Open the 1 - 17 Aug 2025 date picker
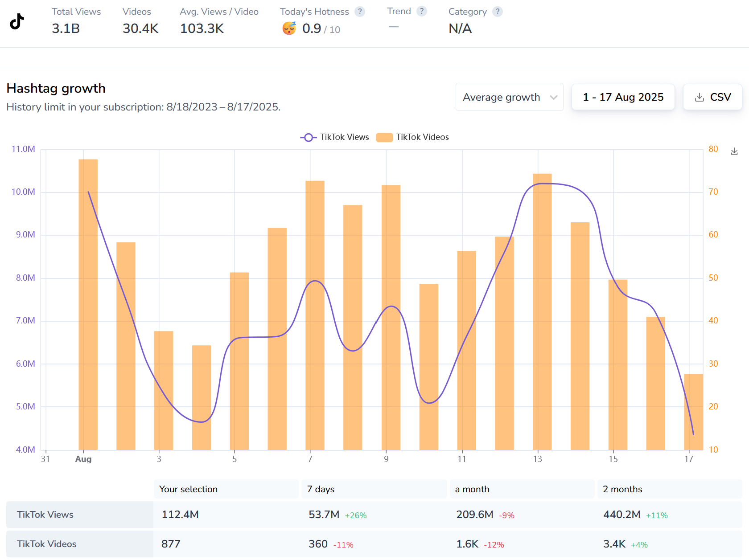 pyautogui.click(x=623, y=97)
